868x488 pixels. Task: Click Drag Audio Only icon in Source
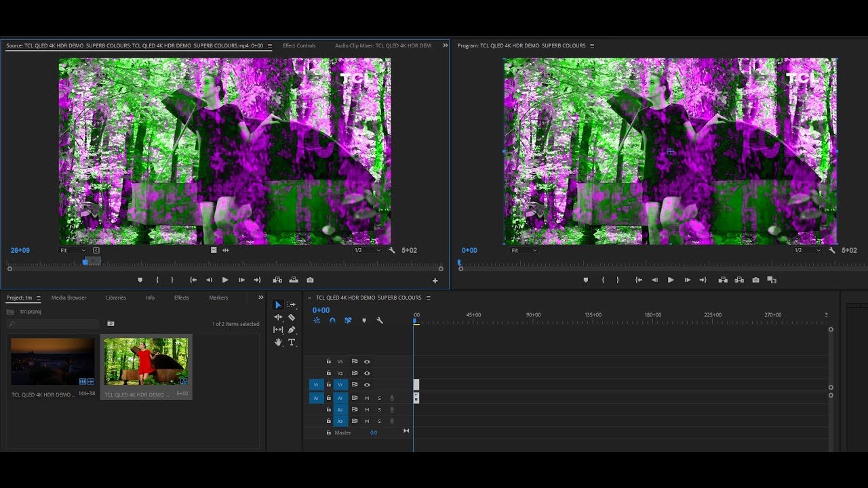(226, 250)
